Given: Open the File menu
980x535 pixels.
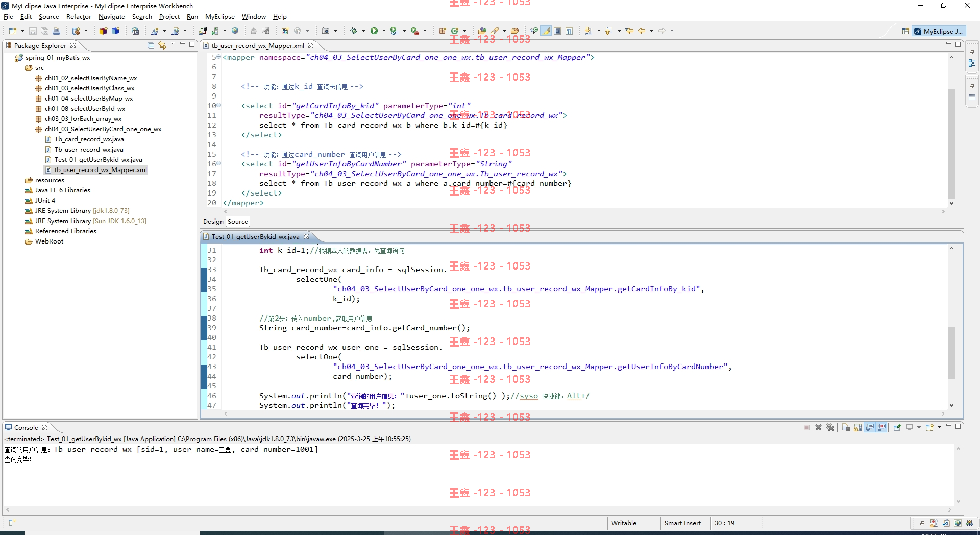Looking at the screenshot, I should [8, 16].
